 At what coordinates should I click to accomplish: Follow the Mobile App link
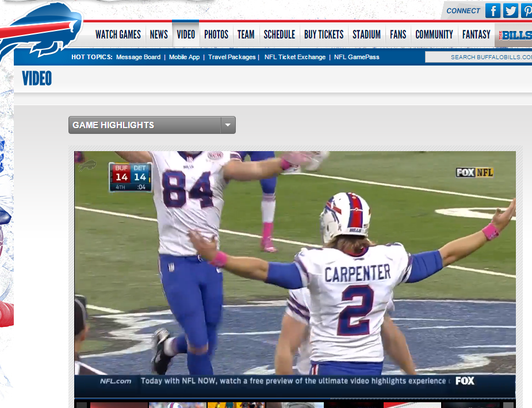tap(184, 57)
